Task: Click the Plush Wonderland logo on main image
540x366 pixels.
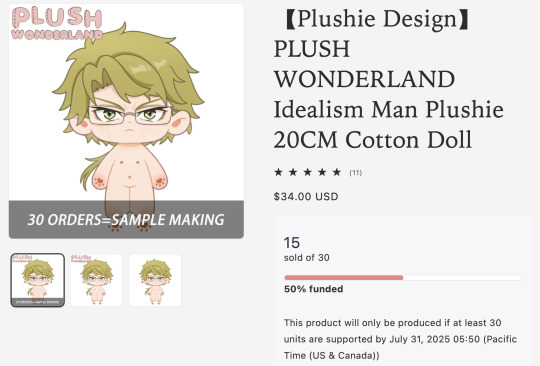Action: coord(57,23)
